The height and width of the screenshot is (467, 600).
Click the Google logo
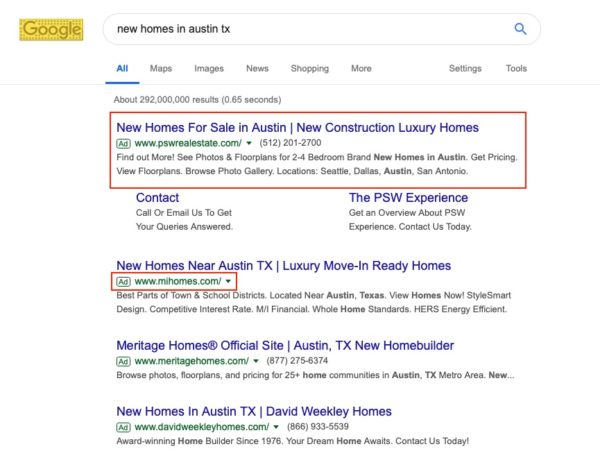tap(51, 29)
